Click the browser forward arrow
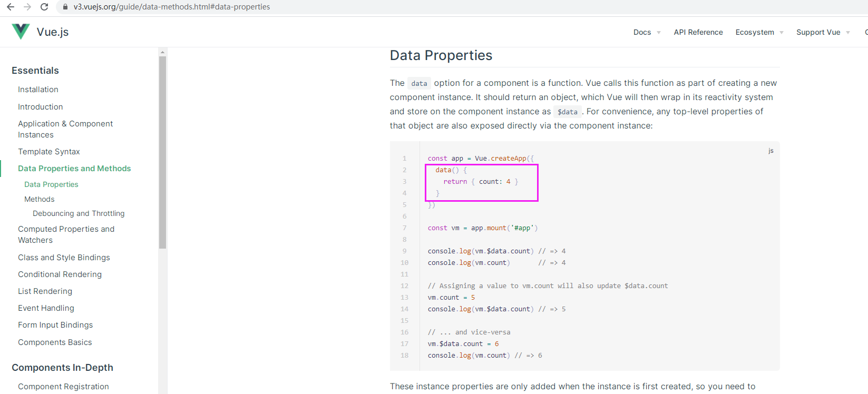This screenshot has height=394, width=868. (27, 7)
